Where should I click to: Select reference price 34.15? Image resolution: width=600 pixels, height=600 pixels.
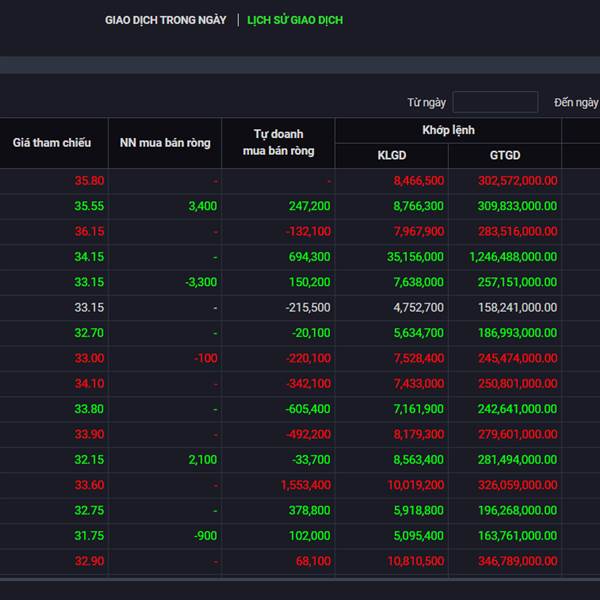point(89,256)
